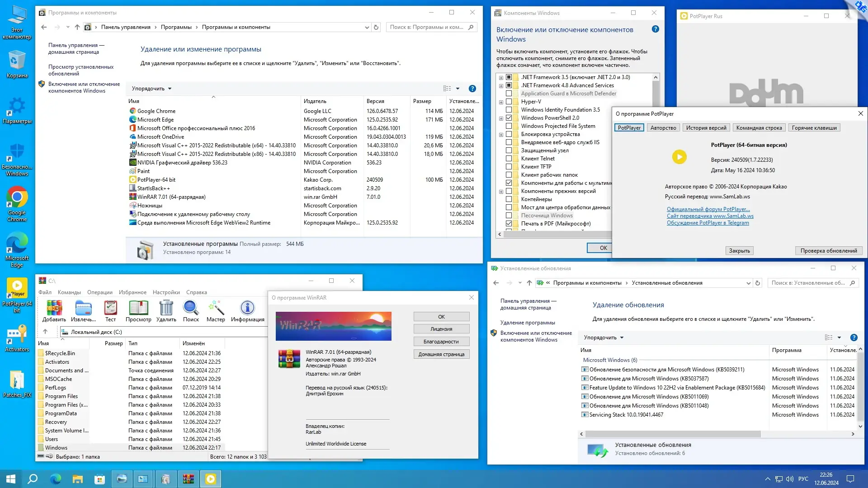This screenshot has height=488, width=868.
Task: Uncheck Windows PowerShell 2.0 component
Action: [x=509, y=117]
